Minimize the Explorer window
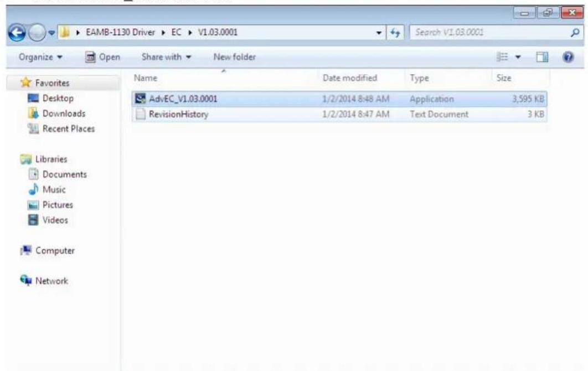 click(524, 13)
